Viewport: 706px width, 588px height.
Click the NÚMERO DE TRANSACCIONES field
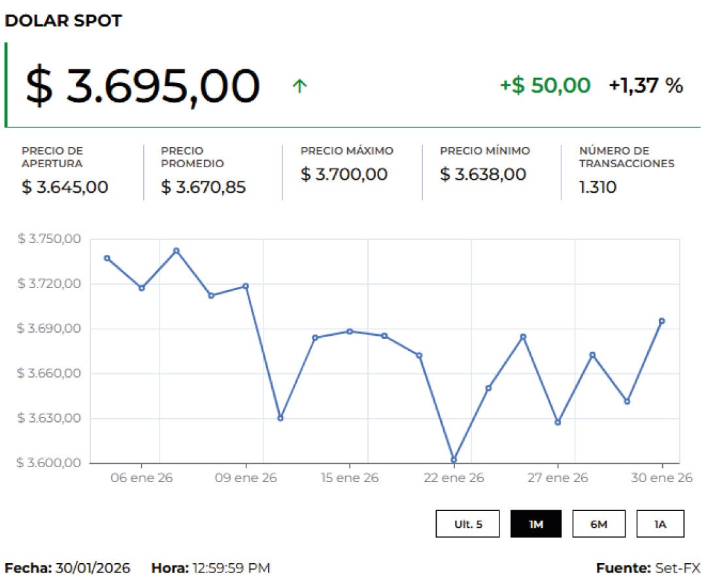tap(626, 157)
